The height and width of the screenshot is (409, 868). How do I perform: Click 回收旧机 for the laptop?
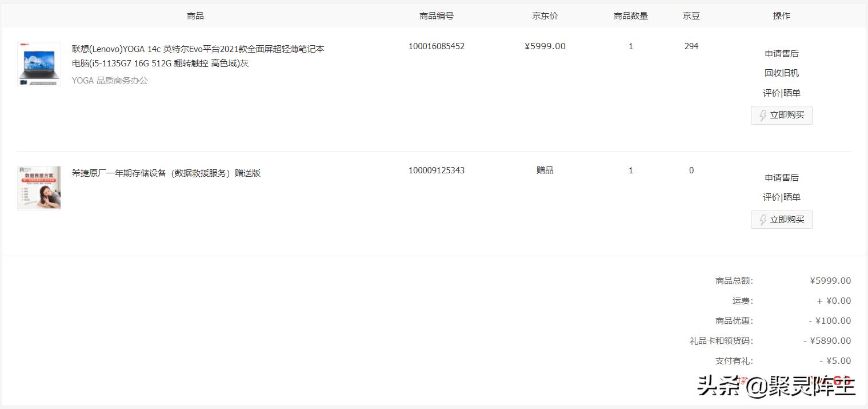pyautogui.click(x=781, y=73)
